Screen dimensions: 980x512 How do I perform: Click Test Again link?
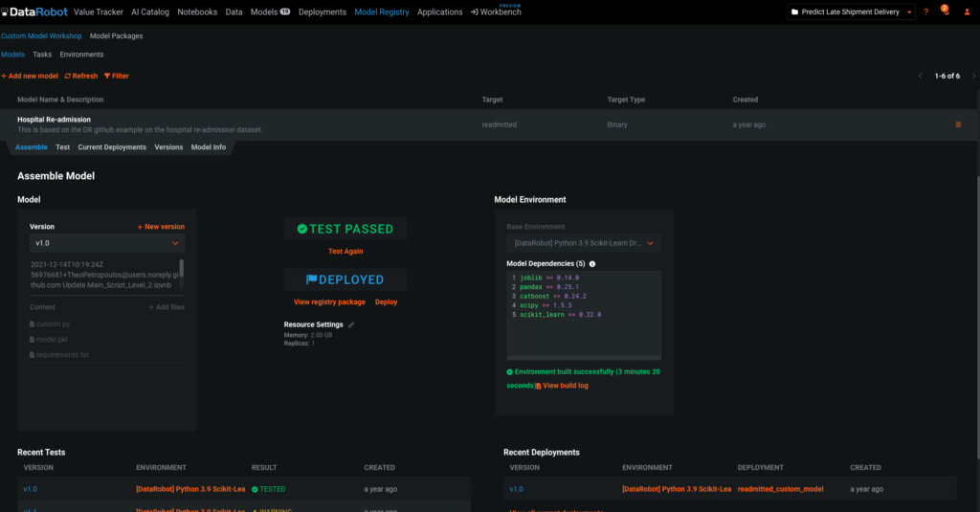coord(345,252)
